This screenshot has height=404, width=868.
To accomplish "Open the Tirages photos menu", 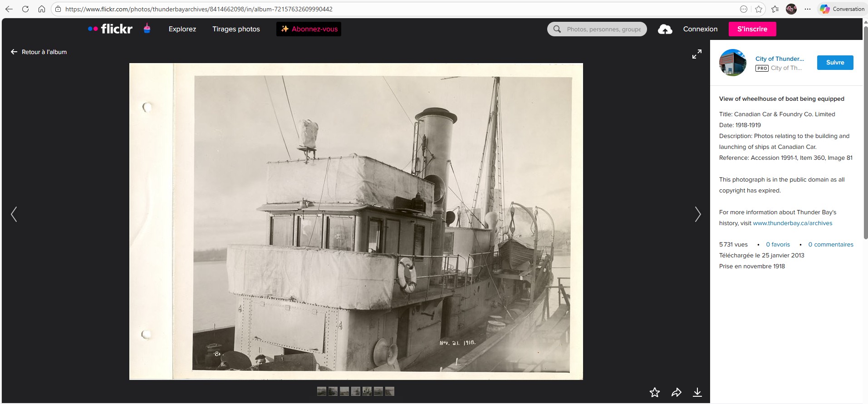I will pyautogui.click(x=236, y=29).
